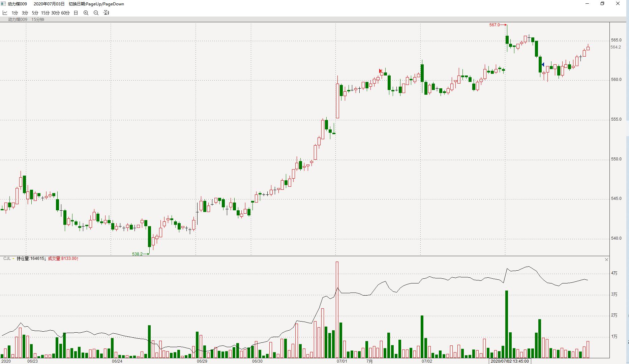The width and height of the screenshot is (629, 364).
Task: Click the 565.0 price axis label
Action: (616, 40)
